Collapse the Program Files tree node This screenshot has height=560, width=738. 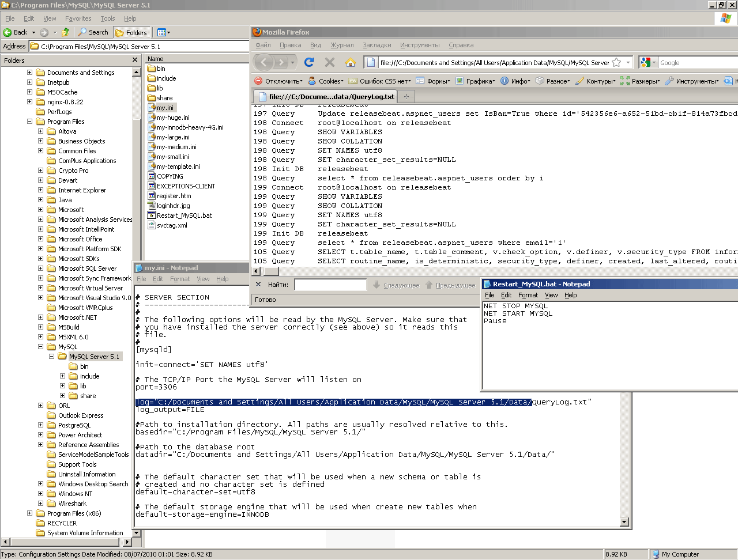[30, 122]
